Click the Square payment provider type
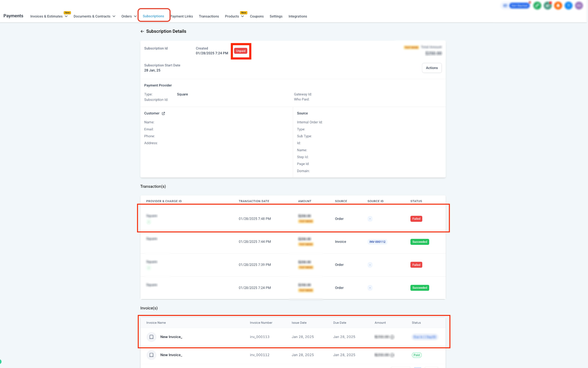 (x=182, y=94)
